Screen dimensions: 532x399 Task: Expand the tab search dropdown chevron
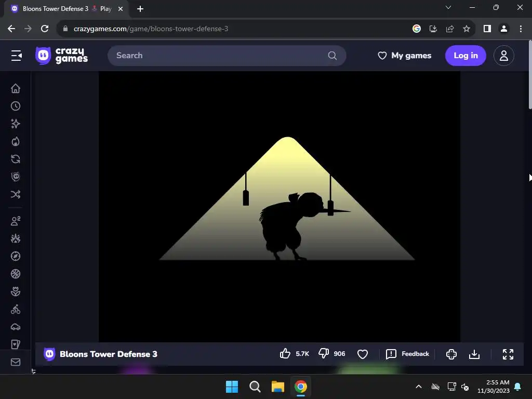(x=448, y=7)
